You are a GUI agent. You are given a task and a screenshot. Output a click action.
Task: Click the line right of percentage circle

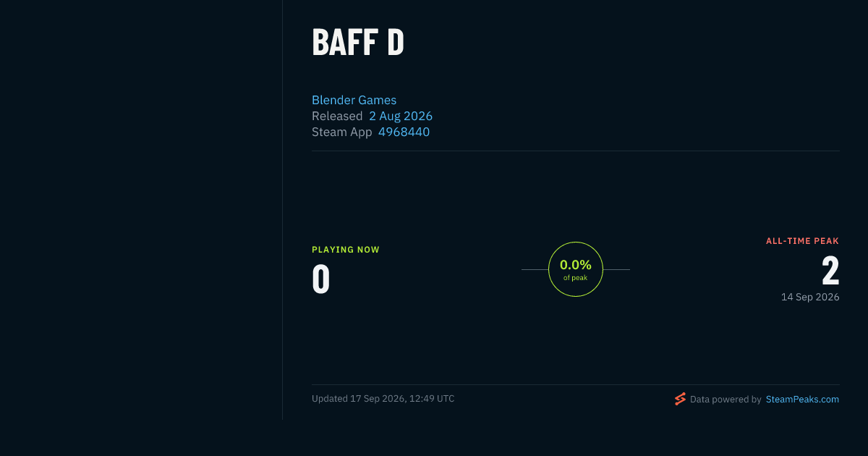click(616, 269)
